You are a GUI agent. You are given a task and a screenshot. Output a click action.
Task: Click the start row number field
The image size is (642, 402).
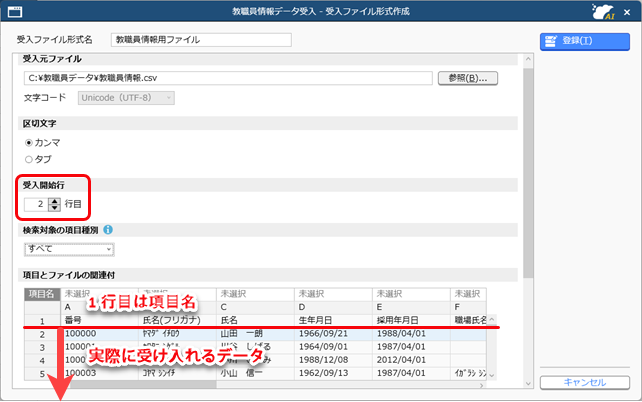[36, 204]
